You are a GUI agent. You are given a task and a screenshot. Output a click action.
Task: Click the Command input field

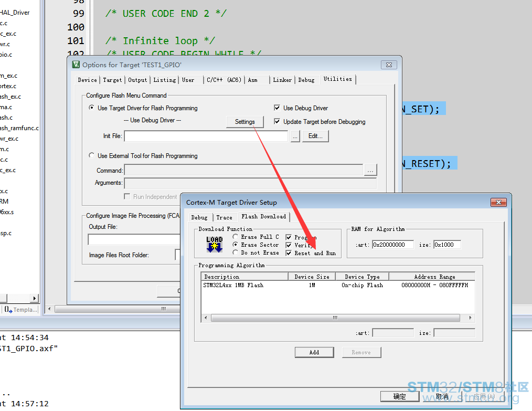(x=243, y=170)
